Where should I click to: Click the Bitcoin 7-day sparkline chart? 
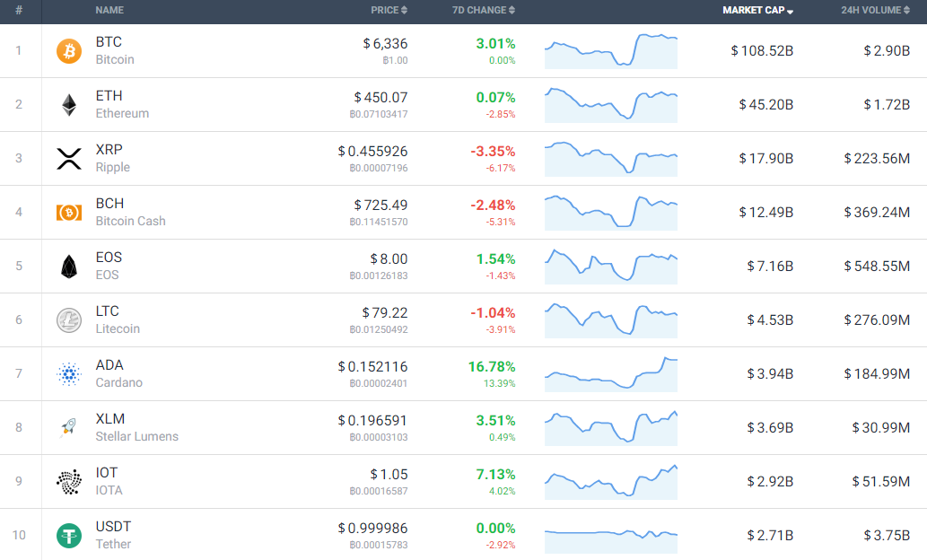point(611,51)
